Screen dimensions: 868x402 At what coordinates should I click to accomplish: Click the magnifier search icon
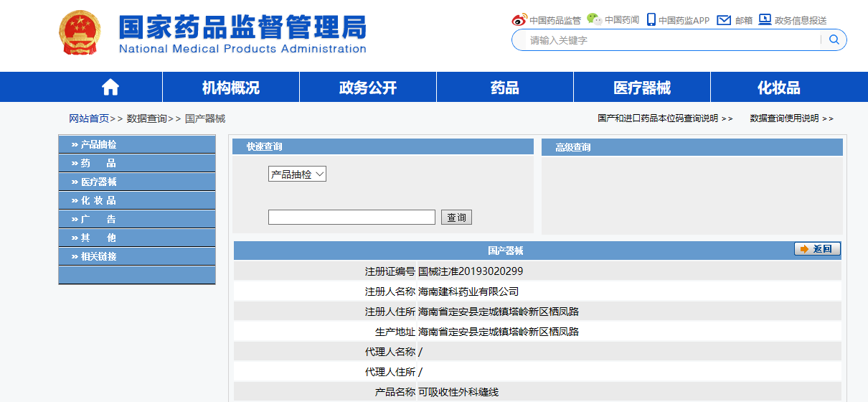click(x=834, y=40)
